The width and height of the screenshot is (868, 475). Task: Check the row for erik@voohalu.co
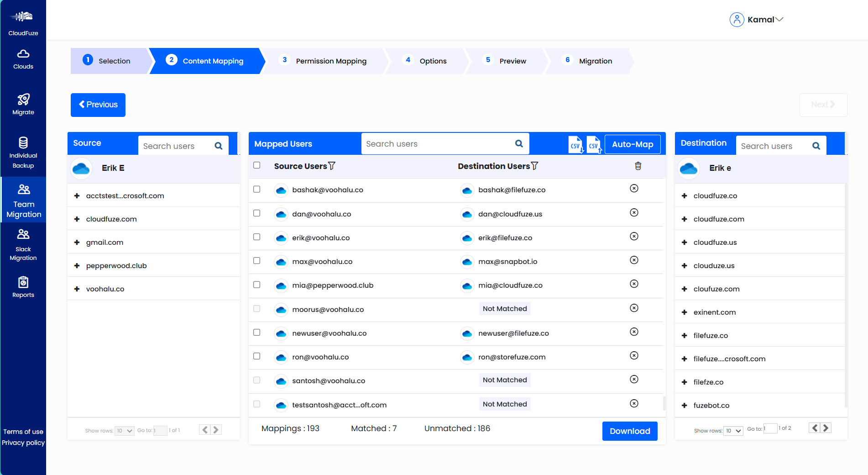click(257, 237)
